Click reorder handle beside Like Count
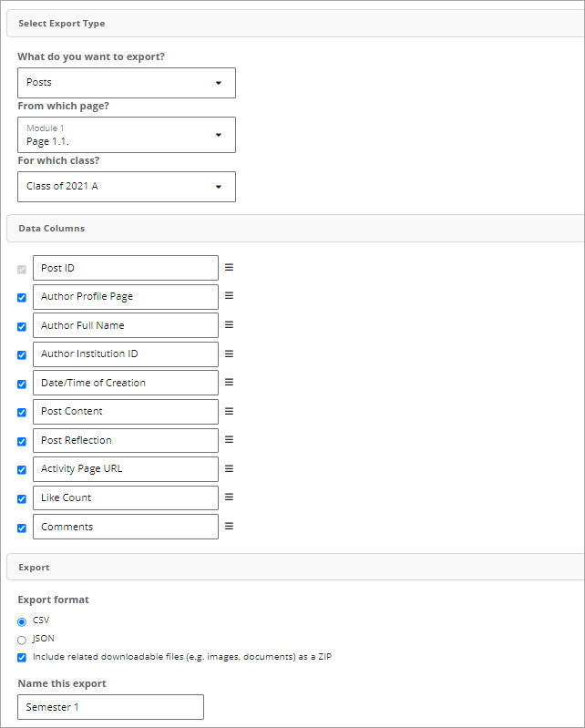Viewport: 585px width, 728px height. click(229, 497)
